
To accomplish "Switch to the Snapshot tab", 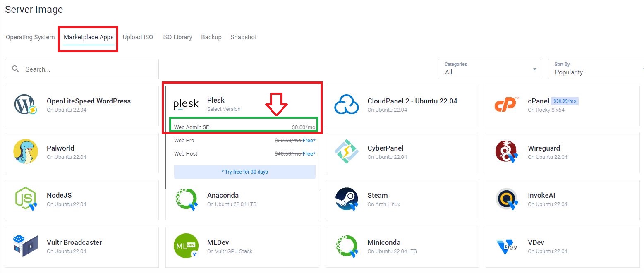I will [x=244, y=37].
